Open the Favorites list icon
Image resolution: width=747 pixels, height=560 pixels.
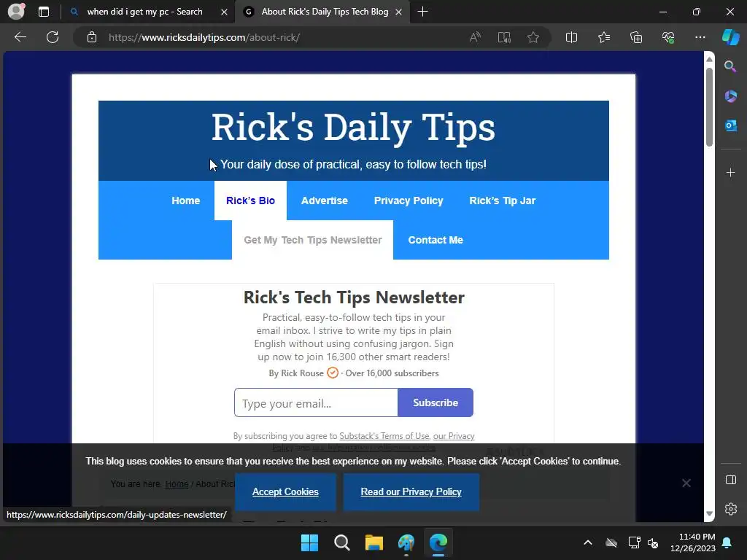(x=603, y=37)
